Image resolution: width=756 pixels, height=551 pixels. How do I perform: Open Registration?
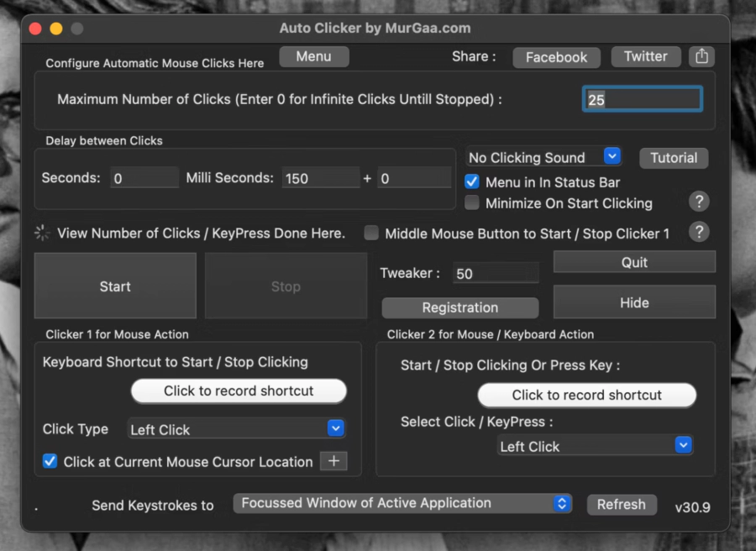click(x=460, y=307)
